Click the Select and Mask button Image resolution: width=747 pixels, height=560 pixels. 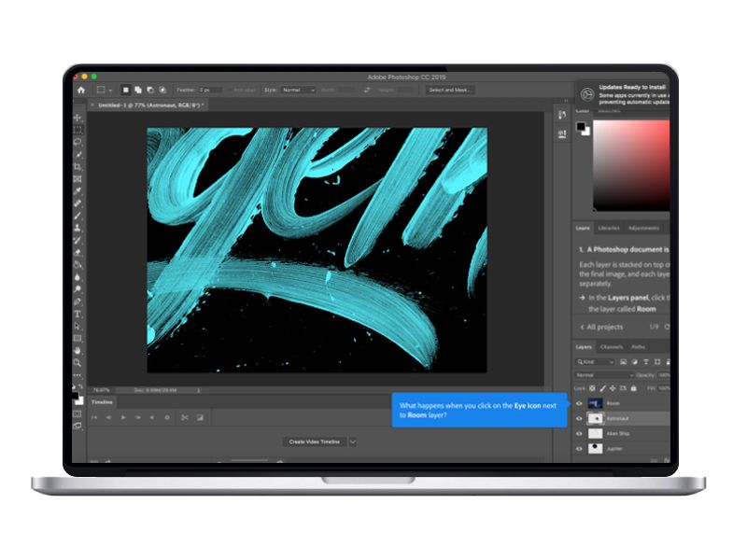pos(450,90)
